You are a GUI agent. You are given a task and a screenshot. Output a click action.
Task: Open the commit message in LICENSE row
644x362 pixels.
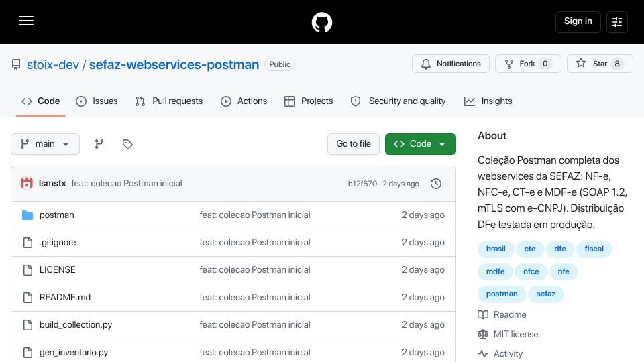[x=255, y=270]
